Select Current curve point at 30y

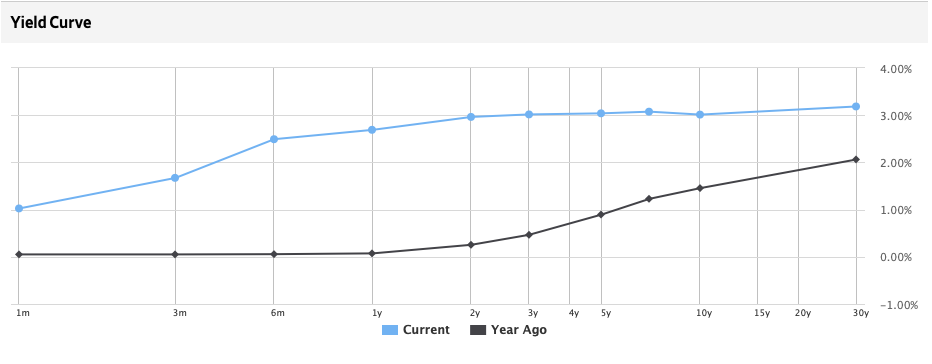pyautogui.click(x=856, y=106)
